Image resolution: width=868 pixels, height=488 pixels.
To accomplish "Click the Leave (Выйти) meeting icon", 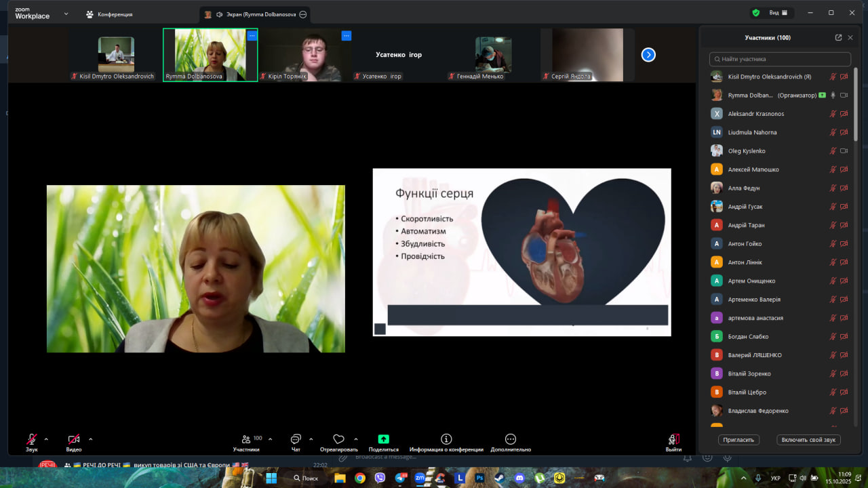I will click(x=673, y=439).
